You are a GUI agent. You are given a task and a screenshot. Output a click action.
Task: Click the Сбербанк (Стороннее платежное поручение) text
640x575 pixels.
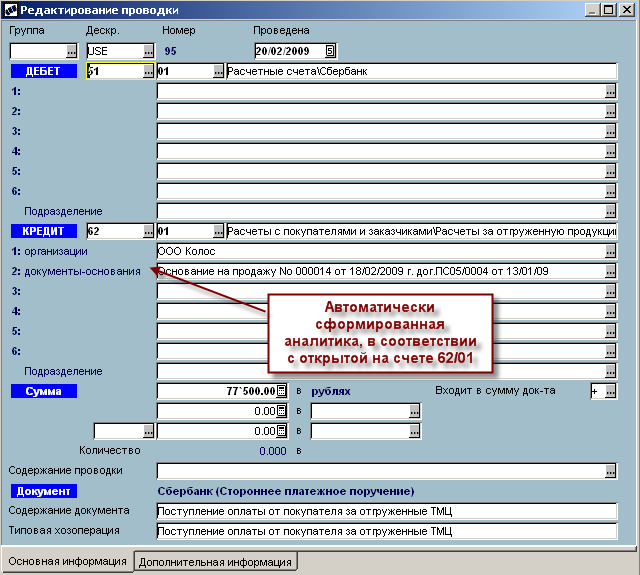coord(286,491)
